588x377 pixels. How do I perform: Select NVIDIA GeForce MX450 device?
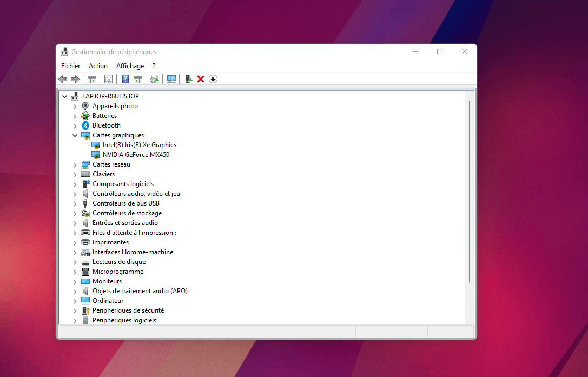pyautogui.click(x=136, y=155)
